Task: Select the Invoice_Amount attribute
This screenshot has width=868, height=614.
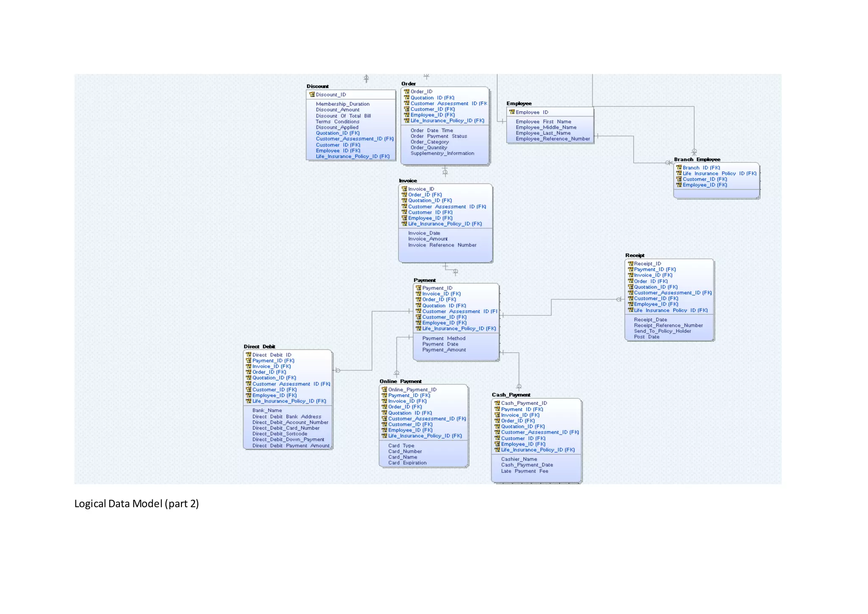Action: click(428, 239)
